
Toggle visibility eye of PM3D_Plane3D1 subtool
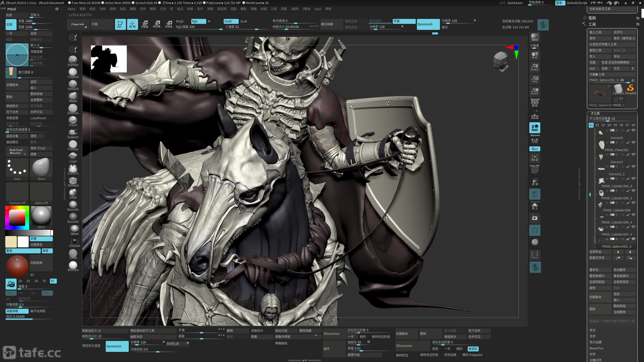point(633,142)
